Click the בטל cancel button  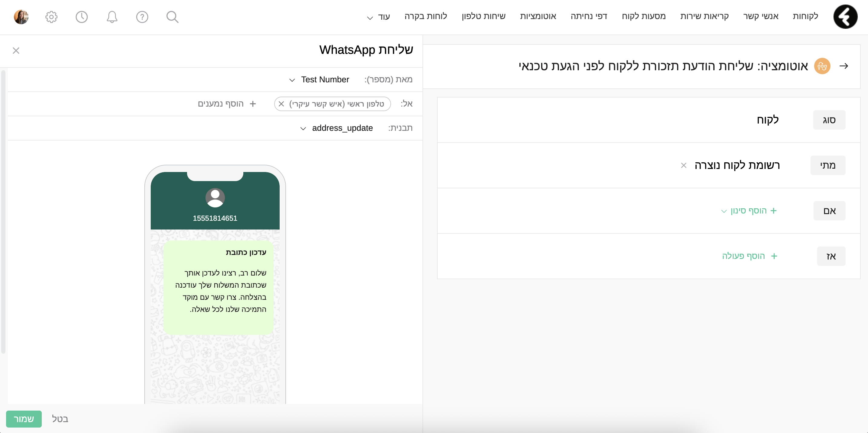pos(60,419)
